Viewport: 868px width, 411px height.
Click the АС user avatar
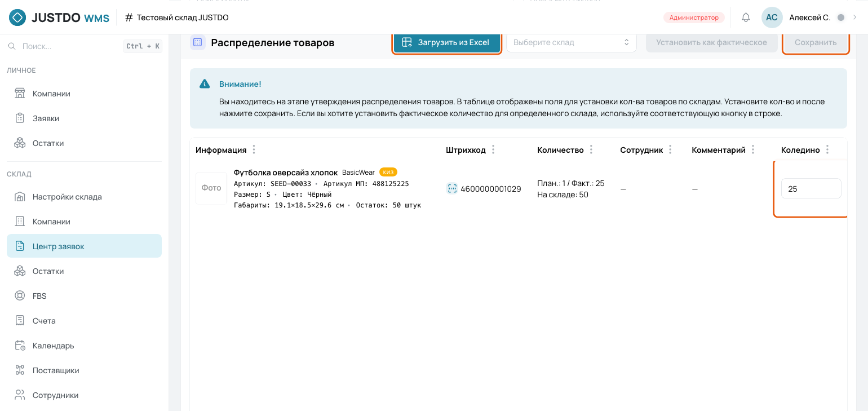[x=772, y=17]
